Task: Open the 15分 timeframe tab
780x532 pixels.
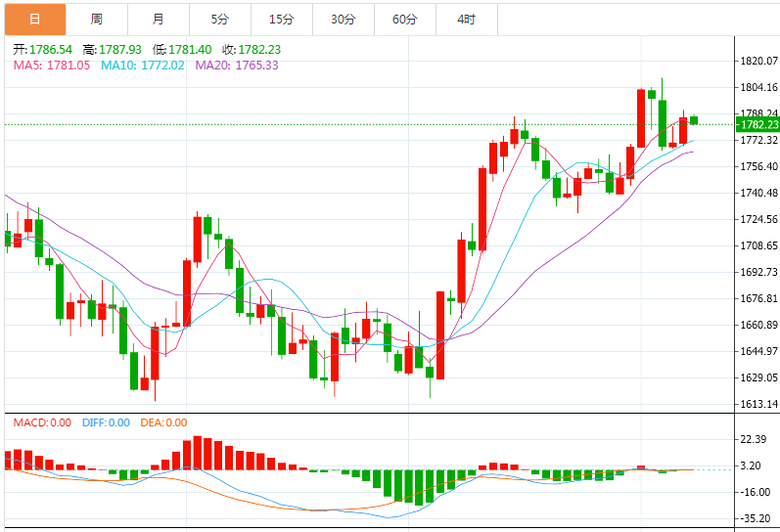Action: (282, 20)
